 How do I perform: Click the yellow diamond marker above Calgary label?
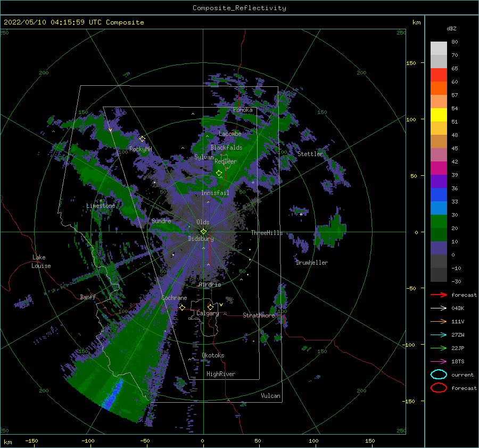point(210,307)
